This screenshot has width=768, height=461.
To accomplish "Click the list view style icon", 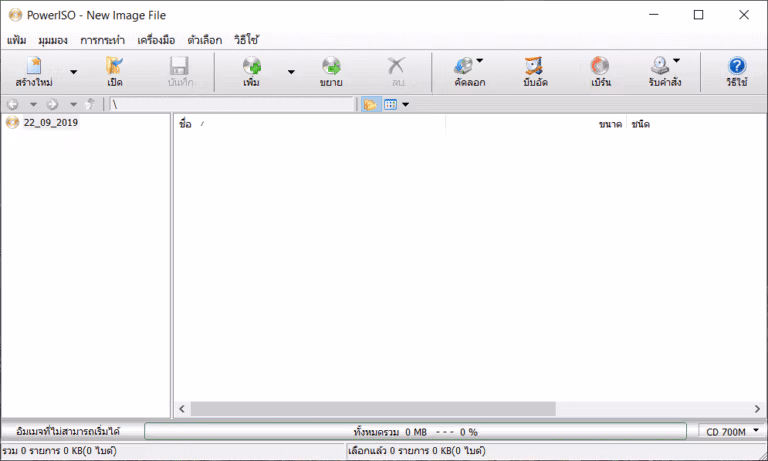I will pyautogui.click(x=390, y=104).
